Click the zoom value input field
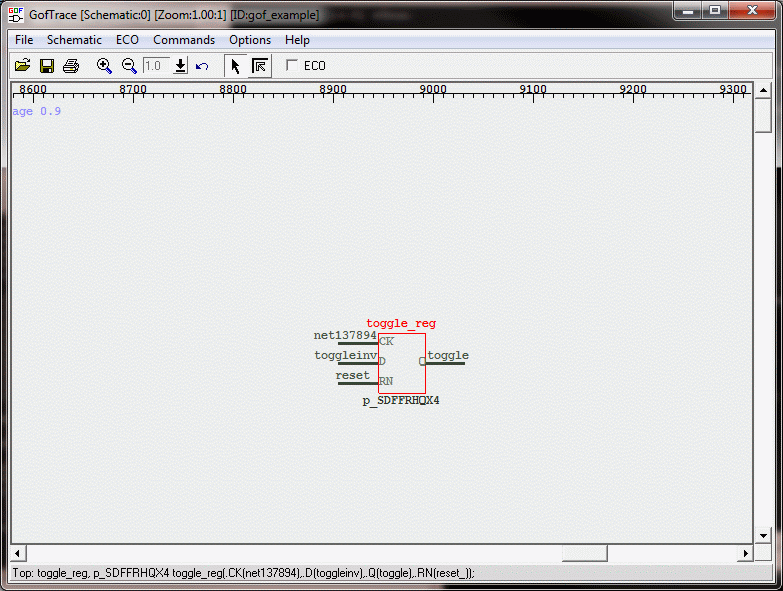 tap(155, 66)
